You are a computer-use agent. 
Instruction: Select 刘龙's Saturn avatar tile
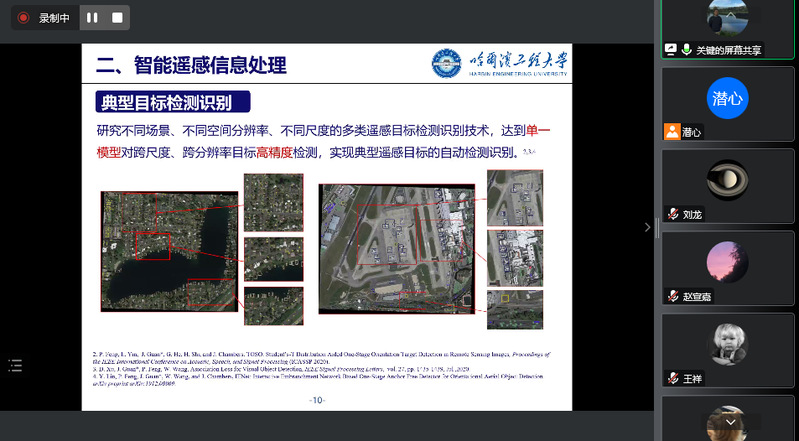(727, 181)
